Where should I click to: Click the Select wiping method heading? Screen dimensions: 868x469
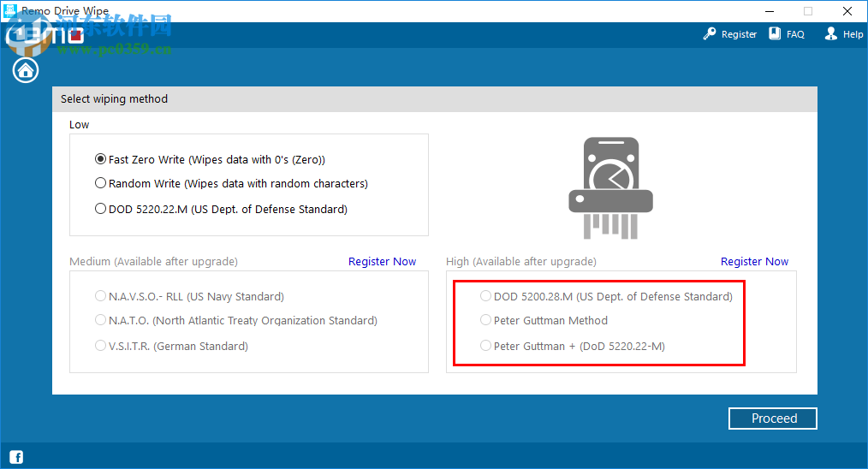point(114,99)
